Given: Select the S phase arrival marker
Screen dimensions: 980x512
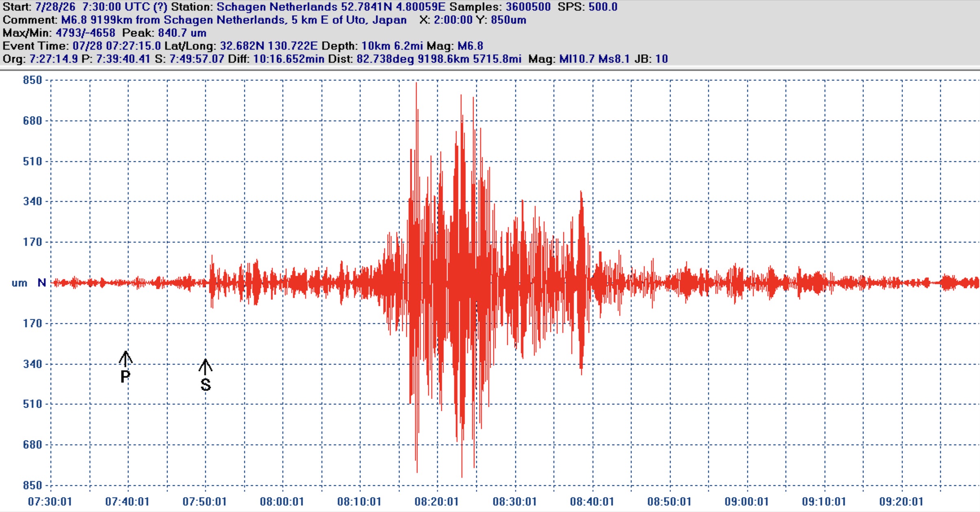Looking at the screenshot, I should click(x=206, y=375).
